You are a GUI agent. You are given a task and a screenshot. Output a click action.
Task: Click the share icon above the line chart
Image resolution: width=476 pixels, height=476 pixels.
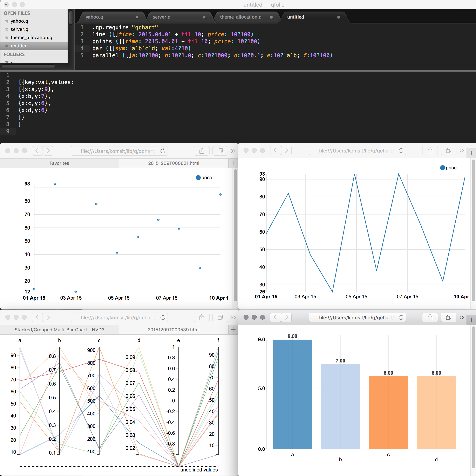tap(430, 150)
